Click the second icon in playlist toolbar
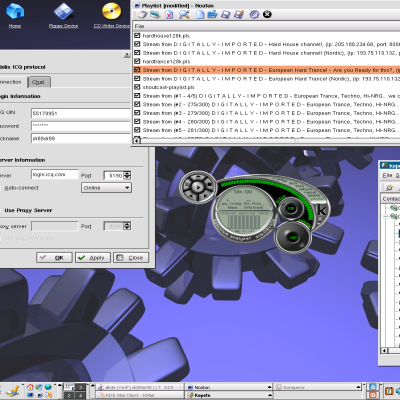400x400 pixels. pyautogui.click(x=155, y=15)
